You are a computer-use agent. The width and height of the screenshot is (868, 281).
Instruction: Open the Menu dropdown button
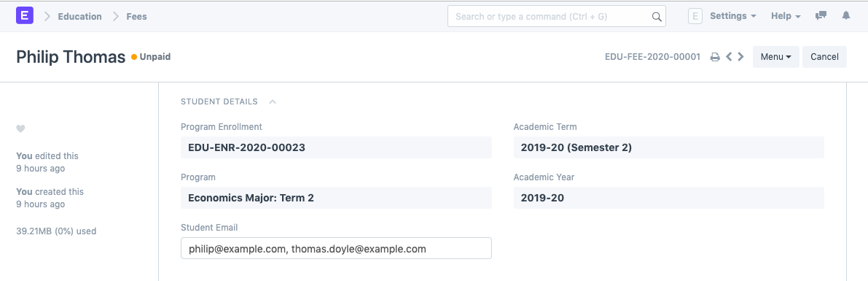775,56
